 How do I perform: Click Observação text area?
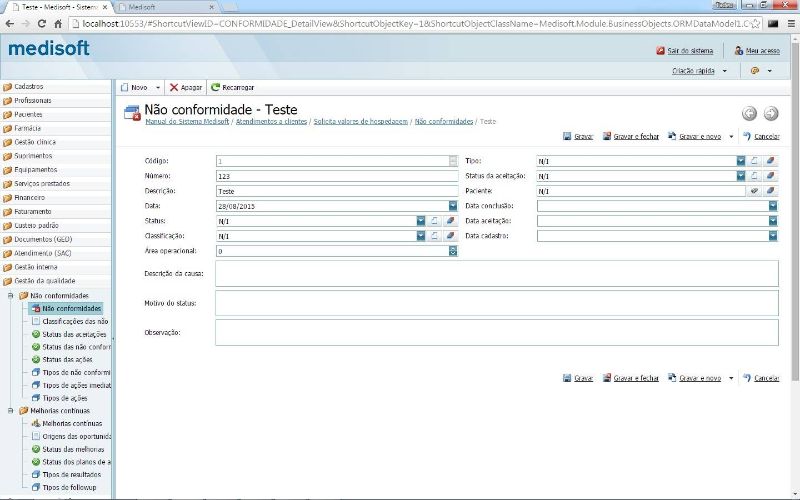(x=496, y=333)
